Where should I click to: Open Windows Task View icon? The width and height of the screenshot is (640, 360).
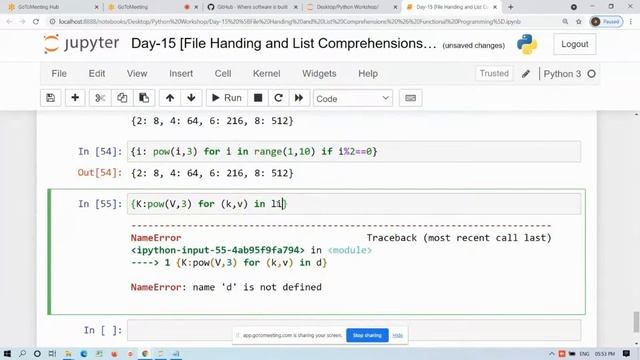[52, 353]
